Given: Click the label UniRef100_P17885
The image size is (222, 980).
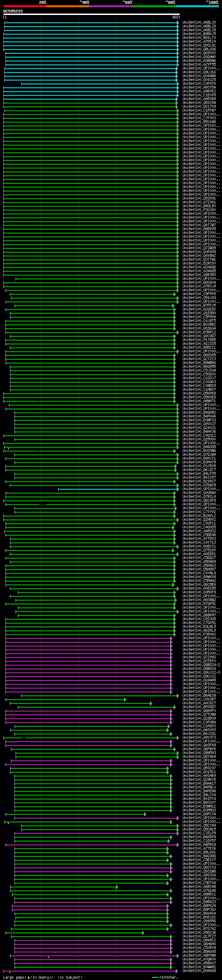Looking at the screenshot, I should click(x=199, y=340).
